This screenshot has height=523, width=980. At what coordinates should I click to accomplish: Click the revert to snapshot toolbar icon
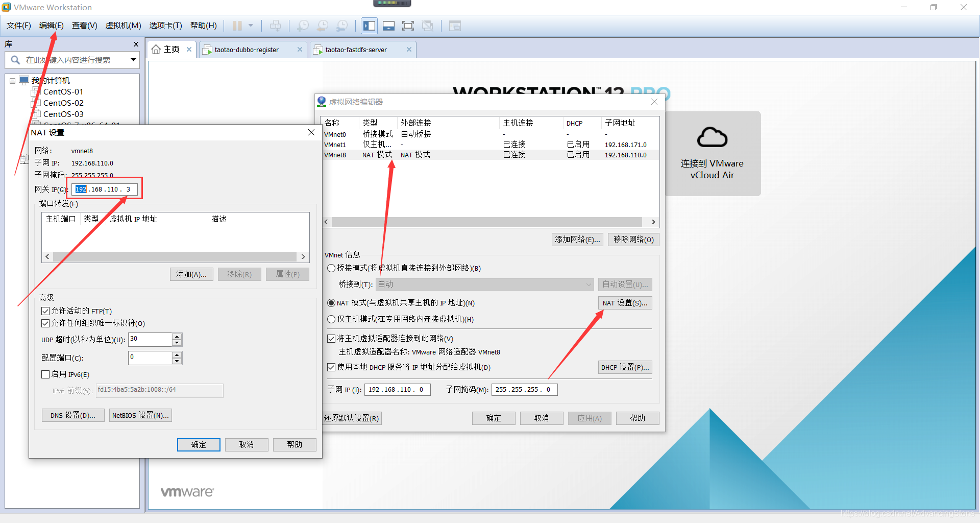(323, 26)
